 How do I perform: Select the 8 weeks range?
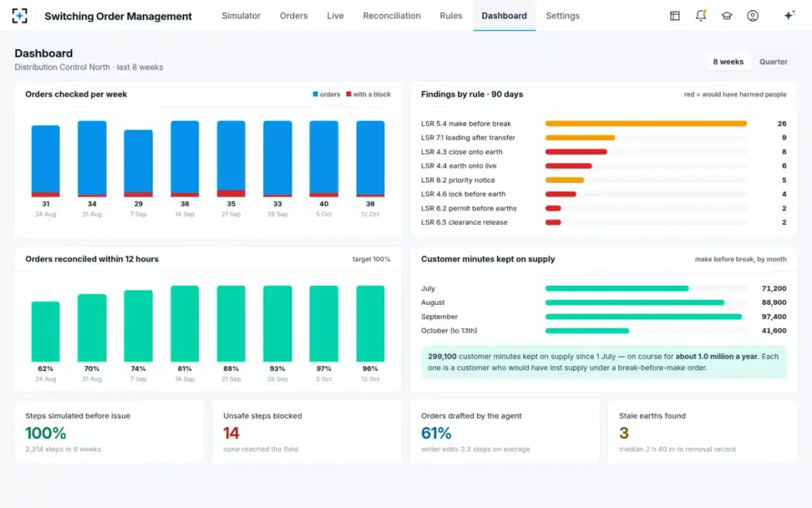(728, 62)
